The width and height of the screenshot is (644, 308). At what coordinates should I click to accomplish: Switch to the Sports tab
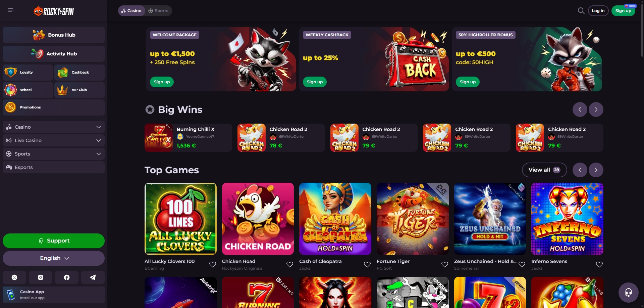coord(158,11)
